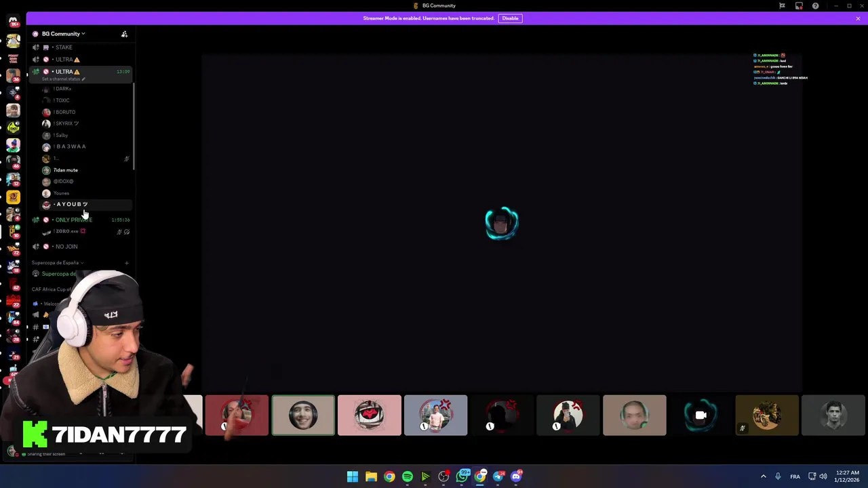Select the motorcycle avatar participant tile
The width and height of the screenshot is (868, 488).
coord(767,415)
